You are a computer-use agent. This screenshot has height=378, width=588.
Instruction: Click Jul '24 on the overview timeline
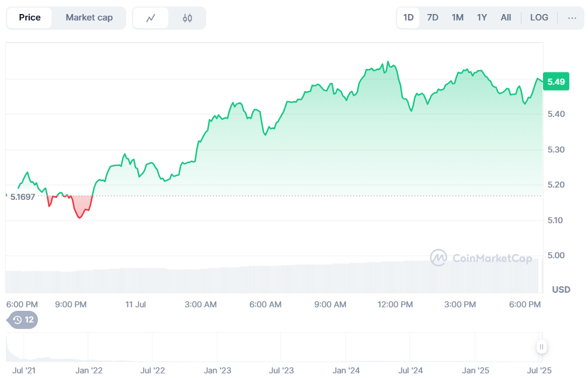[410, 370]
